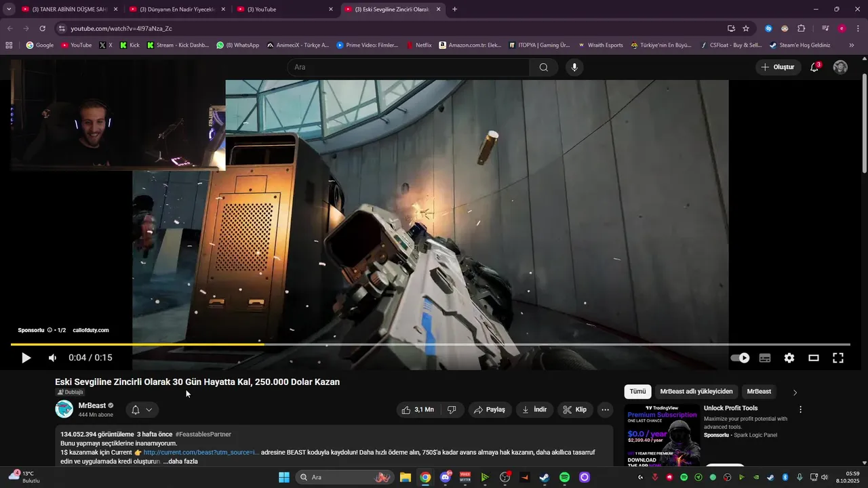Expand the notification bell dropdown for MrBeast
868x488 pixels.
tap(142, 409)
